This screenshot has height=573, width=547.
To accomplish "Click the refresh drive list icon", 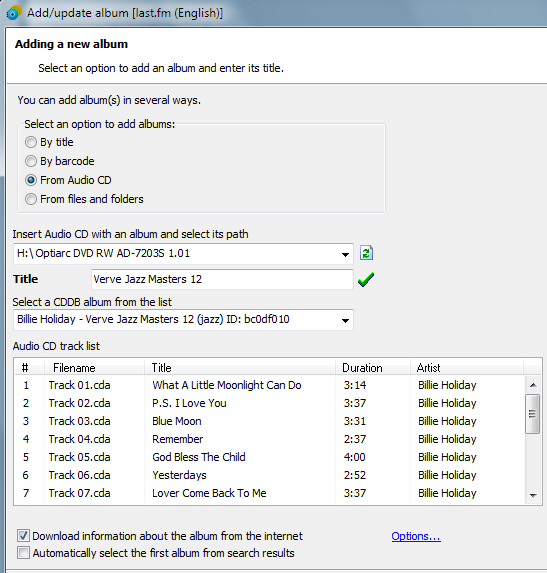I will tap(366, 253).
